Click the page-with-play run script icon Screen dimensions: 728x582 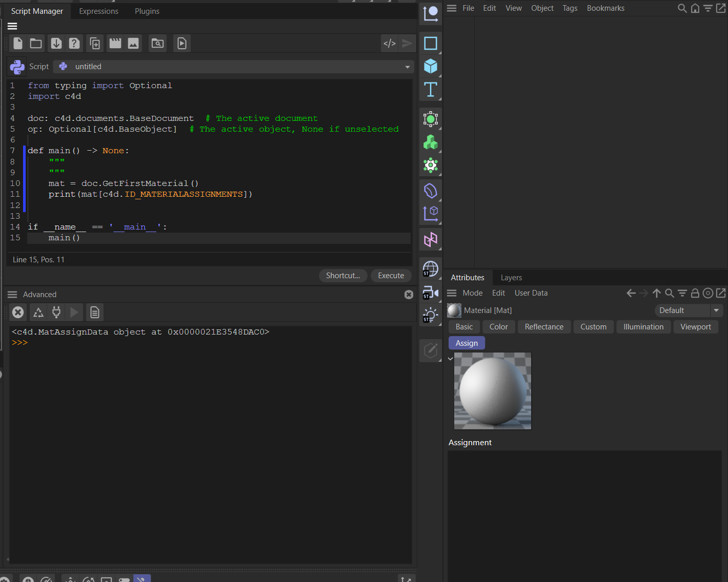click(182, 44)
